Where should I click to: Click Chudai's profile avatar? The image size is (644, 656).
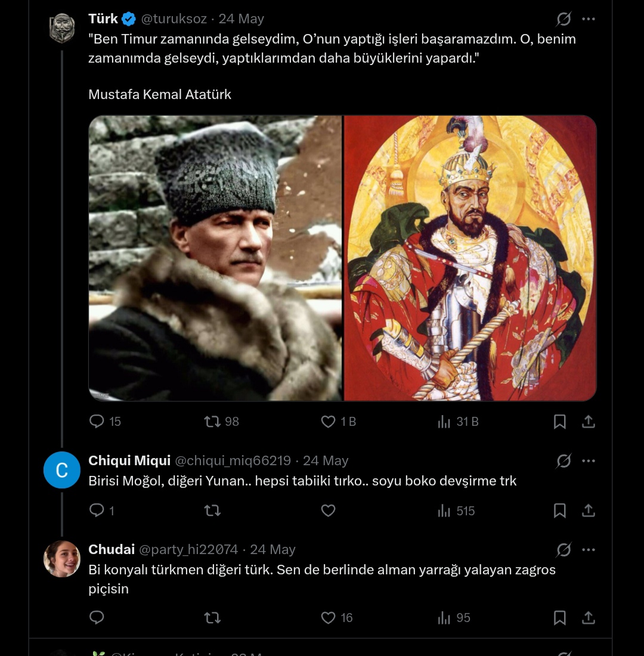[x=62, y=559]
